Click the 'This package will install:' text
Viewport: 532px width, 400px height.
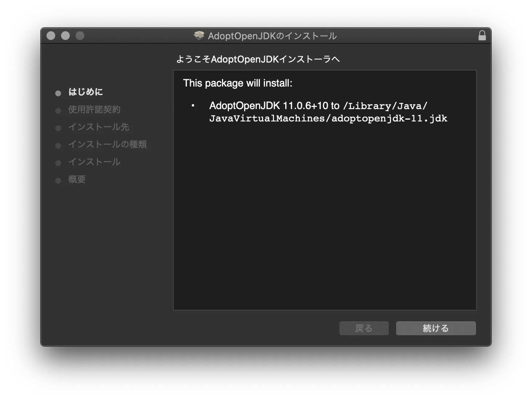click(x=238, y=83)
